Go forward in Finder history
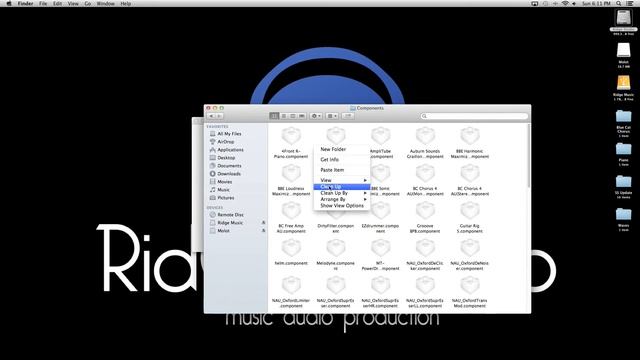This screenshot has height=360, width=640. tap(219, 116)
